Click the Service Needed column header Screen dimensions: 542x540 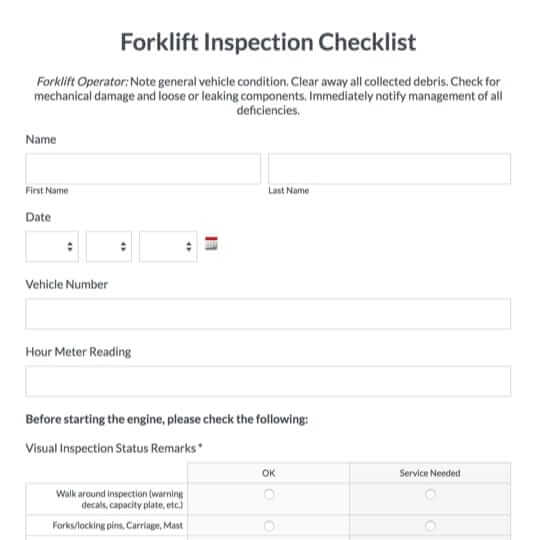tap(430, 473)
